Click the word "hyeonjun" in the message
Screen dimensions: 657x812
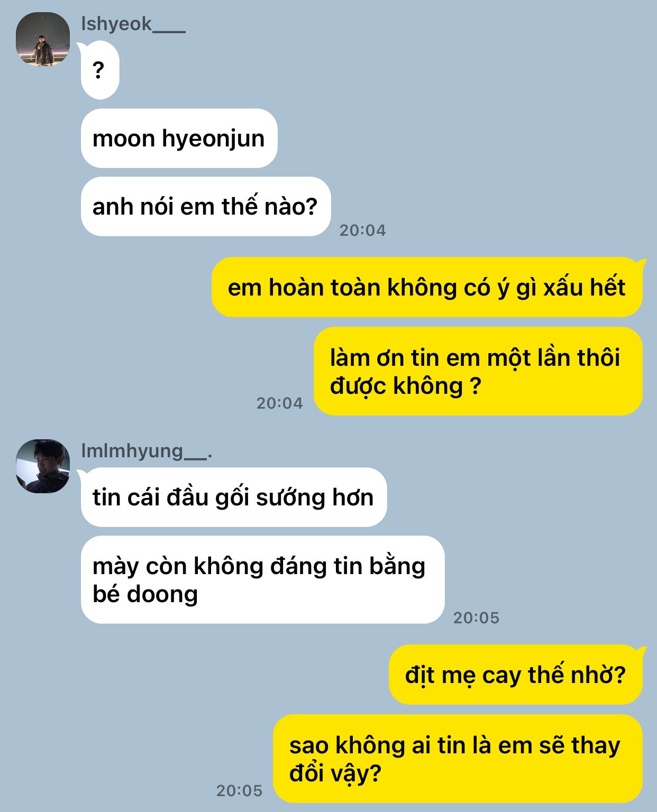[x=213, y=139]
